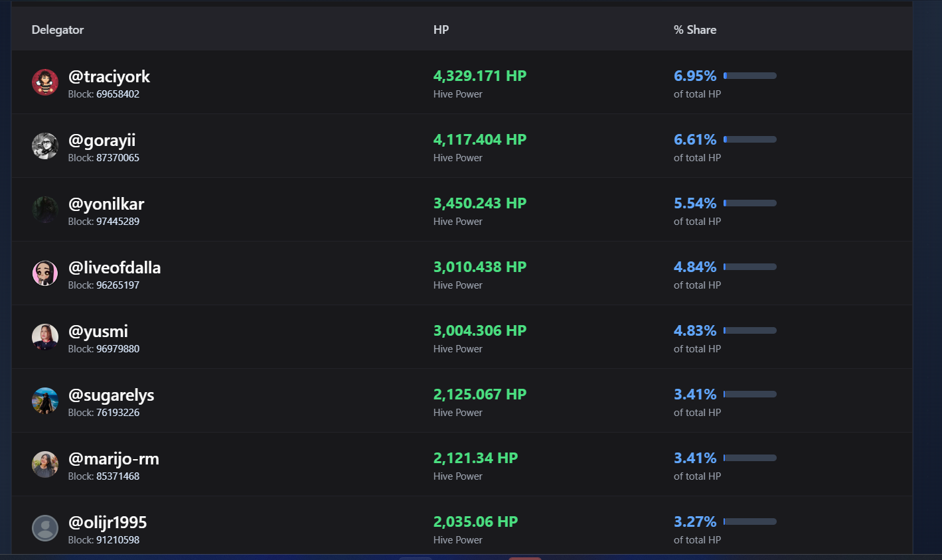The width and height of the screenshot is (942, 560).
Task: Click the @liveofdalla avatar image
Action: (x=45, y=273)
